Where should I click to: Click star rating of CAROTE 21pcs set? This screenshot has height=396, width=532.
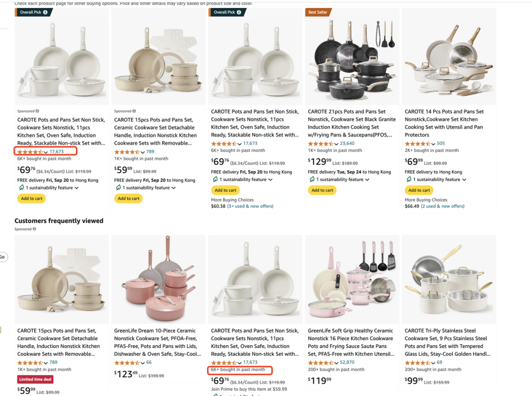coord(321,144)
